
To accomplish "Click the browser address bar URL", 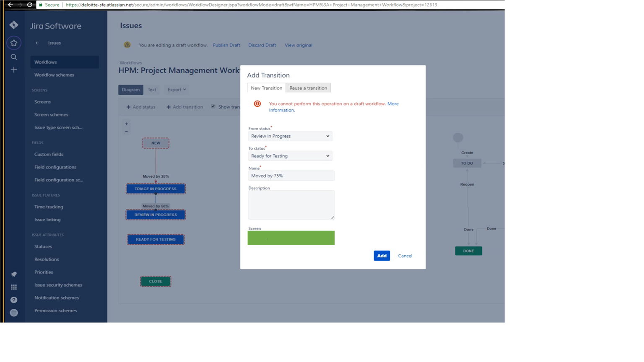I will coord(251,5).
